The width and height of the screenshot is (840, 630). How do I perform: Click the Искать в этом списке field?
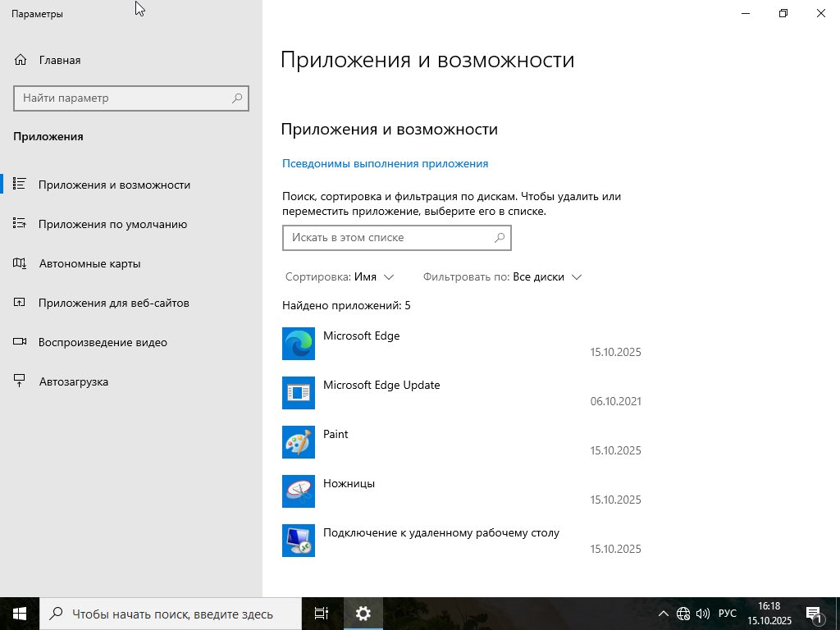pos(386,238)
